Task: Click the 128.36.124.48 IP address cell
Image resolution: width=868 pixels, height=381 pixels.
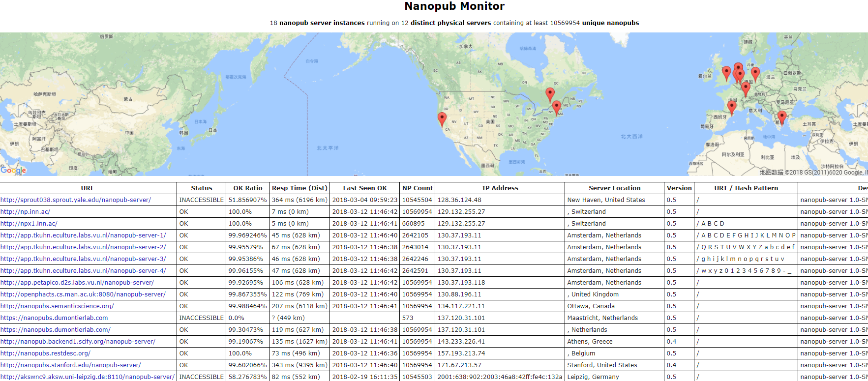Action: pos(500,200)
